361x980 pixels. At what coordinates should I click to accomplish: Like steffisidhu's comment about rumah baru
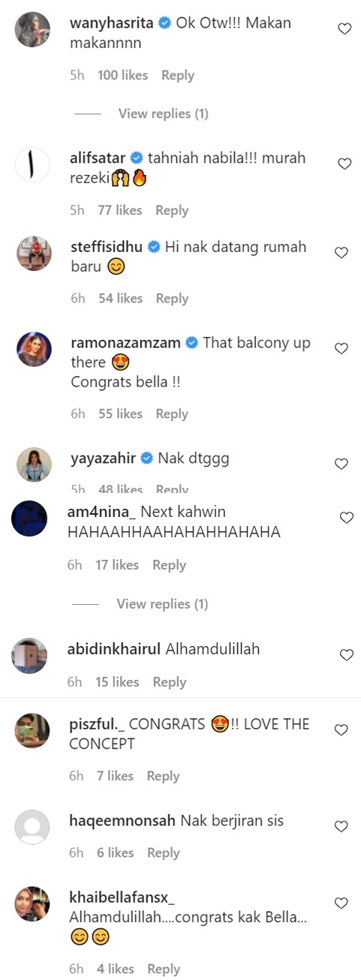pos(341,253)
